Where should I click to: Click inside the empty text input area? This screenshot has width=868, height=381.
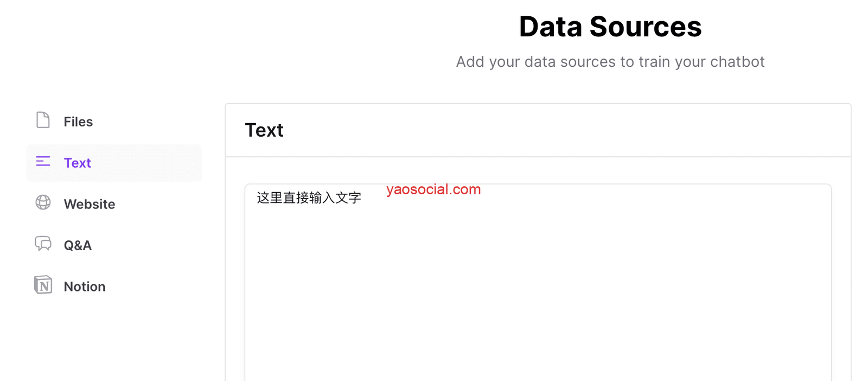537,293
